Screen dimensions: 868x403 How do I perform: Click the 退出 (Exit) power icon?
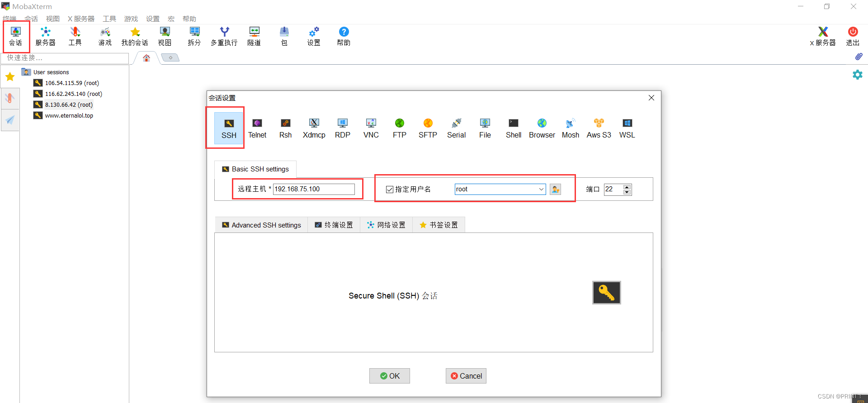pos(853,36)
